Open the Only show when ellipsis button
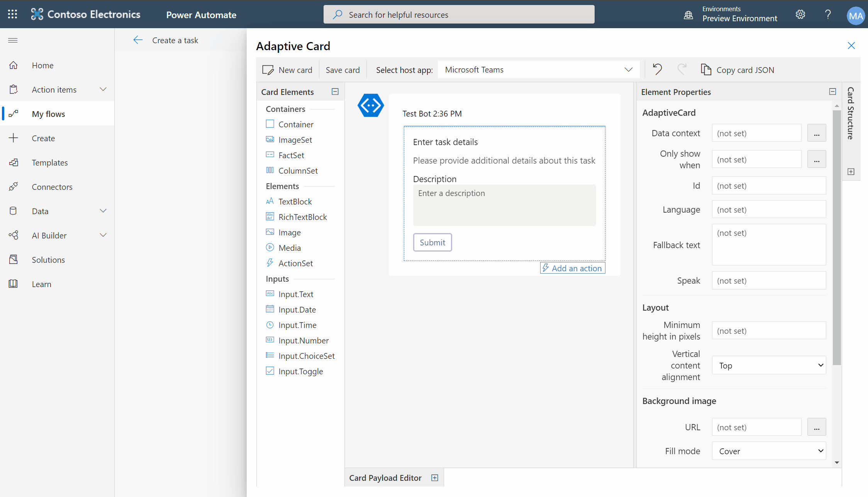Image resolution: width=868 pixels, height=497 pixels. tap(817, 159)
